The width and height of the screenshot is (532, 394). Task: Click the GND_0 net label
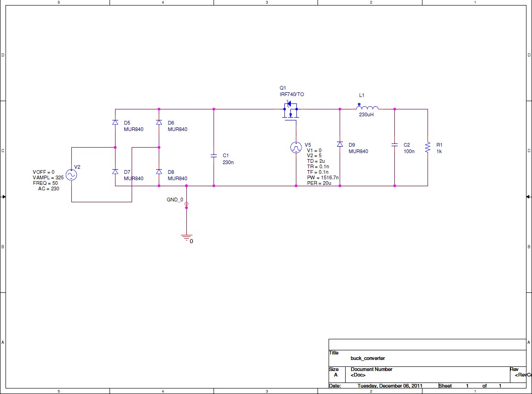[175, 200]
